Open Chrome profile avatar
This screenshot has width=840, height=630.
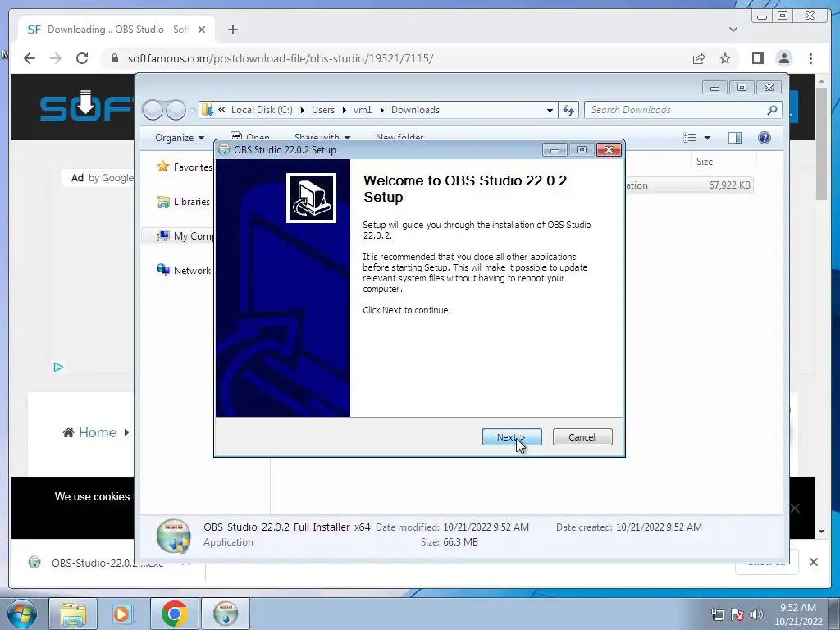click(784, 58)
